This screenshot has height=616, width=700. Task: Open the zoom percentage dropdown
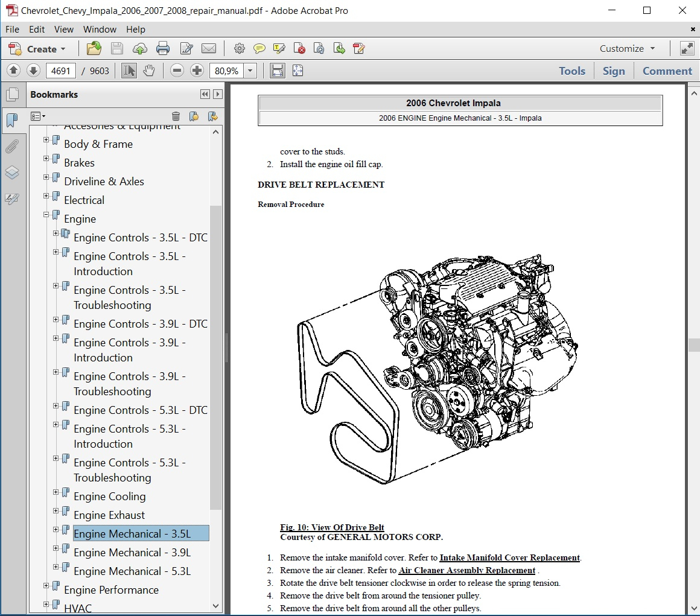pyautogui.click(x=250, y=71)
